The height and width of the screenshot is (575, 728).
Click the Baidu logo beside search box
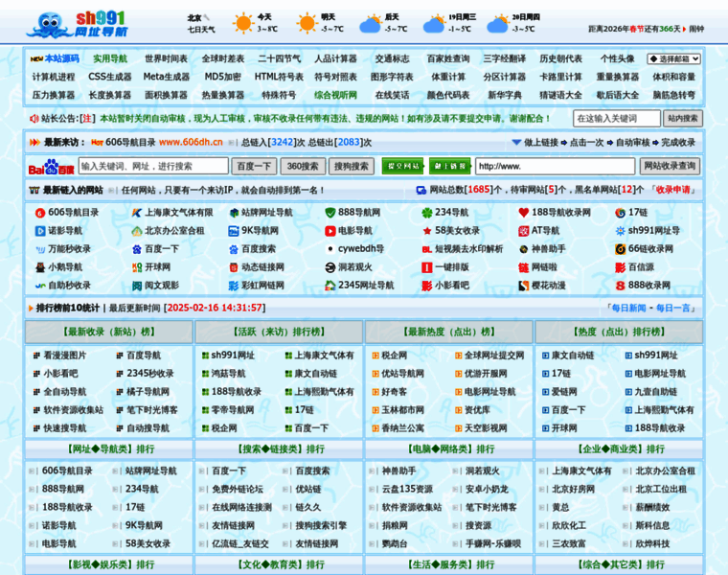point(51,167)
